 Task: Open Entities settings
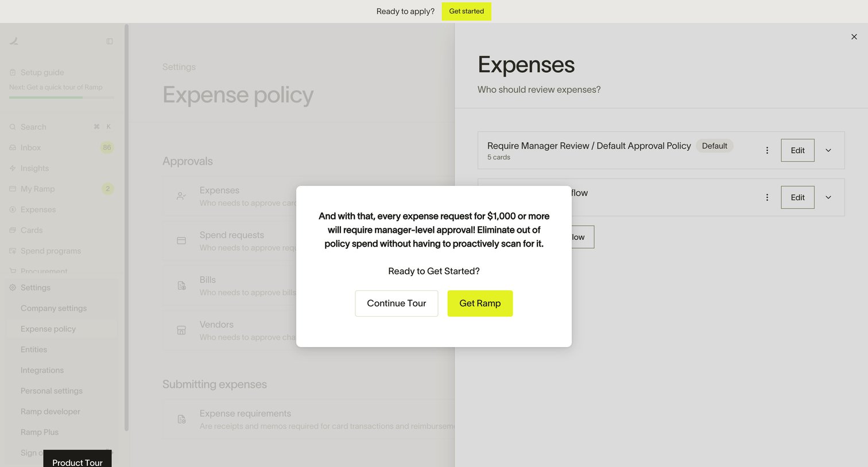34,349
